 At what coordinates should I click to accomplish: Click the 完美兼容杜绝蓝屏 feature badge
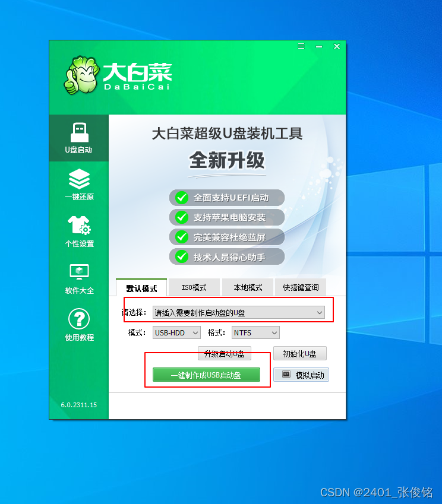click(227, 237)
